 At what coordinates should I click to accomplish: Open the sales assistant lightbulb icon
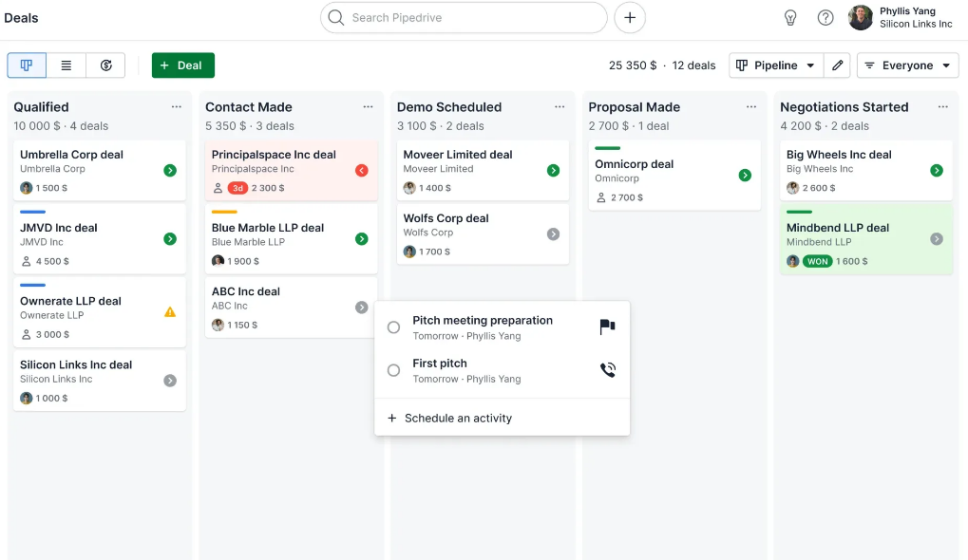[x=790, y=18]
